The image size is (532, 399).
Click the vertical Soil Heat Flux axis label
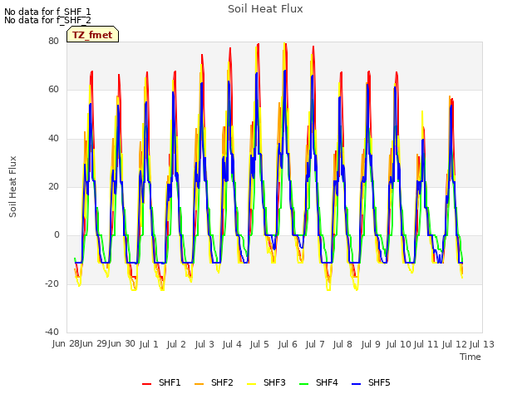(12, 186)
